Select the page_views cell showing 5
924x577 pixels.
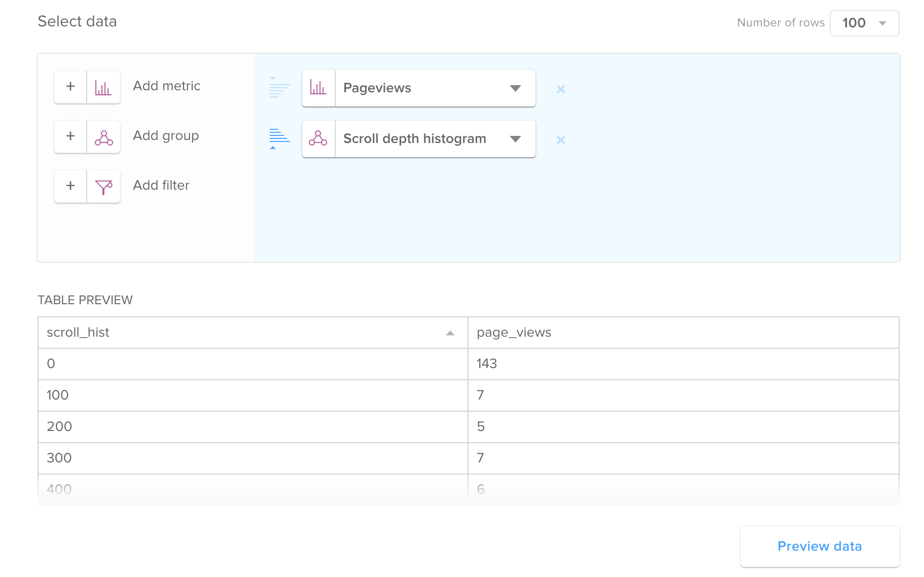coord(683,427)
